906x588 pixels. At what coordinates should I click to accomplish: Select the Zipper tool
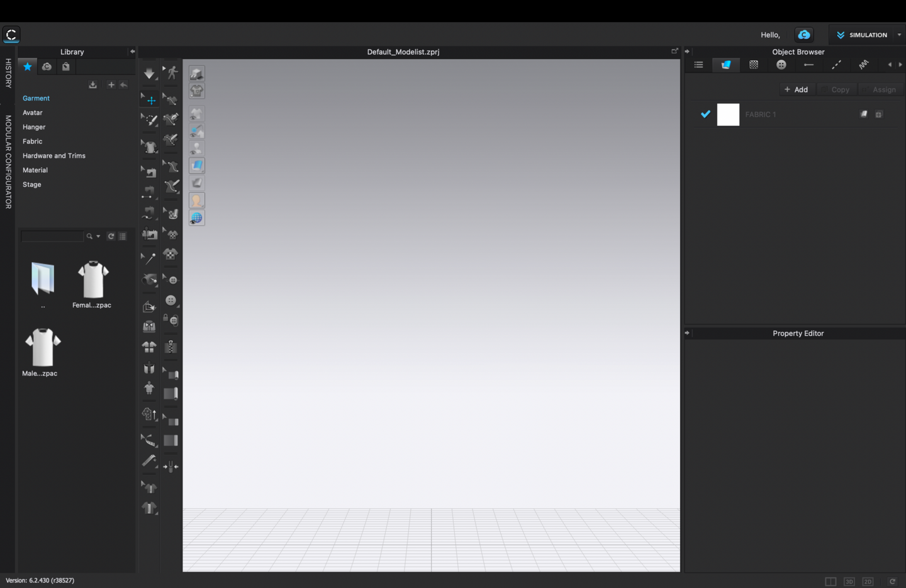point(171,347)
